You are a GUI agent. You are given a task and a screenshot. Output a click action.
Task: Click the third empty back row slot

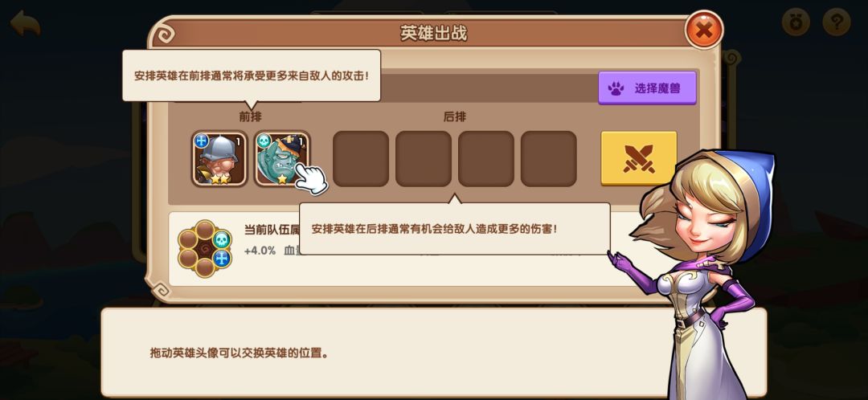point(486,158)
